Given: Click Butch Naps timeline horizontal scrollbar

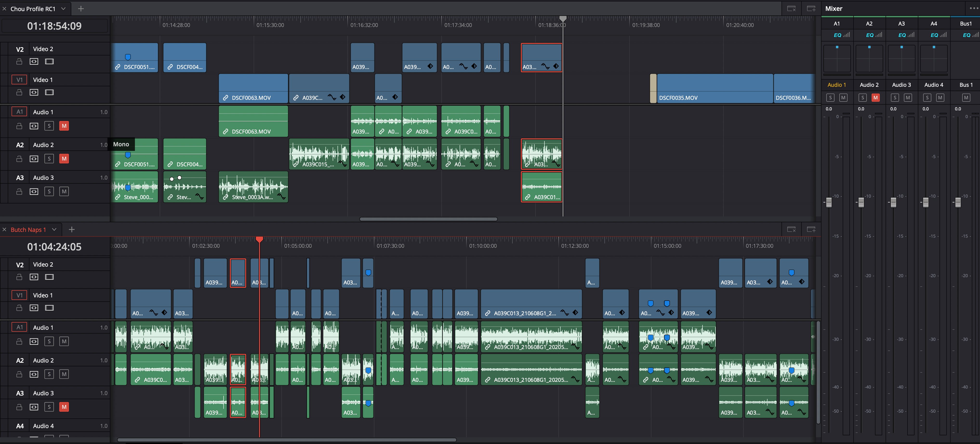Looking at the screenshot, I should pyautogui.click(x=287, y=440).
